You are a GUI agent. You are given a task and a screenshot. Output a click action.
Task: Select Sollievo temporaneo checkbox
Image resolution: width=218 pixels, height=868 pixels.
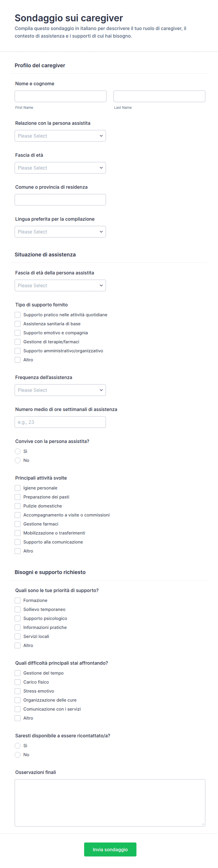click(18, 609)
